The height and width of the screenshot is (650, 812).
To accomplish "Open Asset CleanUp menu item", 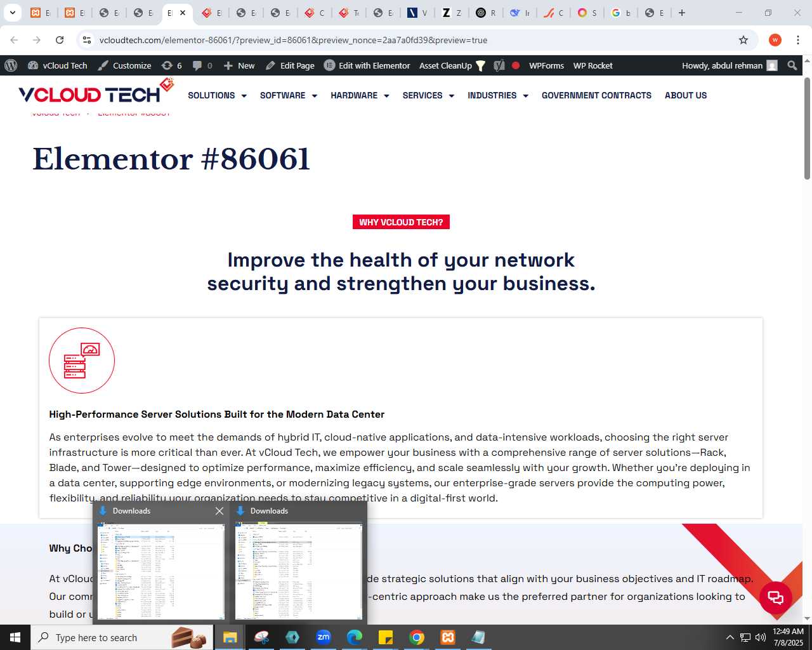I will pyautogui.click(x=452, y=65).
